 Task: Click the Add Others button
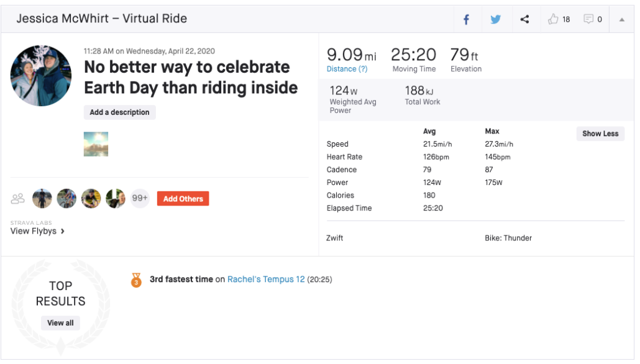[x=183, y=199]
